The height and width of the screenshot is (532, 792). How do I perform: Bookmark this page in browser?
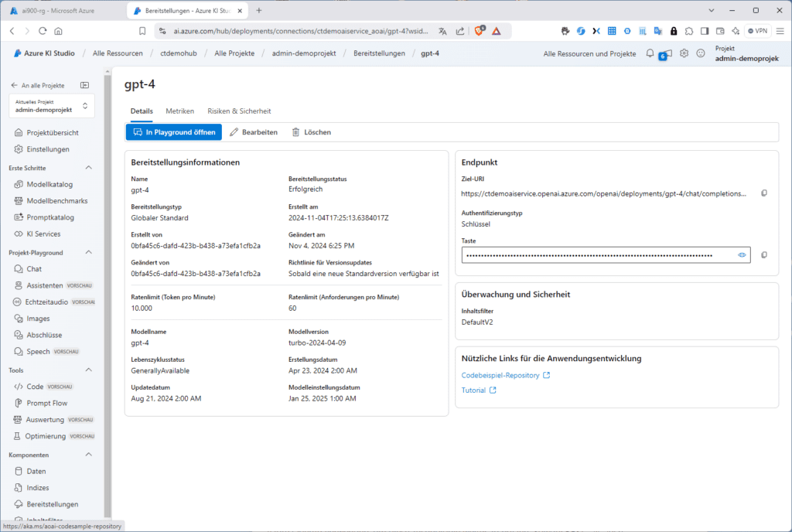point(142,31)
